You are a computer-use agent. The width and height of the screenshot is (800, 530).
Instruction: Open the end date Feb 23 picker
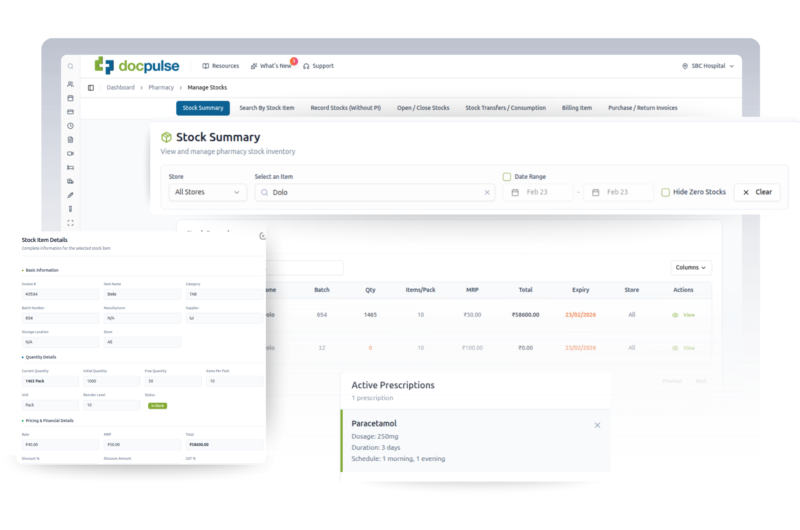click(618, 192)
